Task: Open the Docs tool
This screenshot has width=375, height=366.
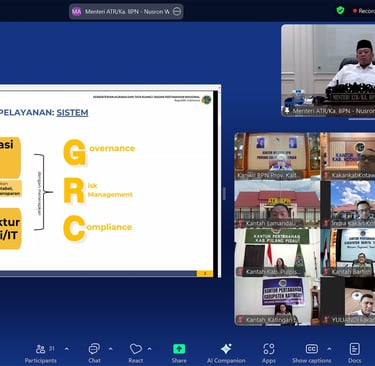Action: tap(354, 354)
